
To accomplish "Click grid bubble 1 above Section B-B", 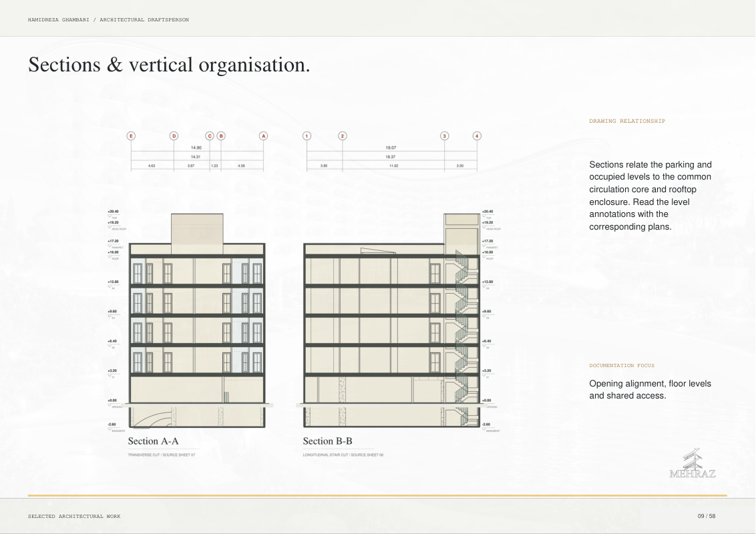I will (307, 136).
